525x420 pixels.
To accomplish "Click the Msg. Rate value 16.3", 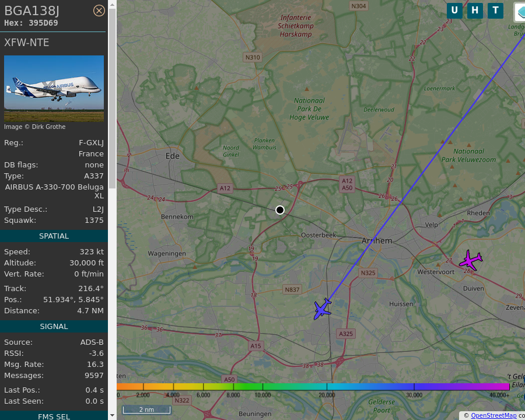I will click(x=96, y=365).
